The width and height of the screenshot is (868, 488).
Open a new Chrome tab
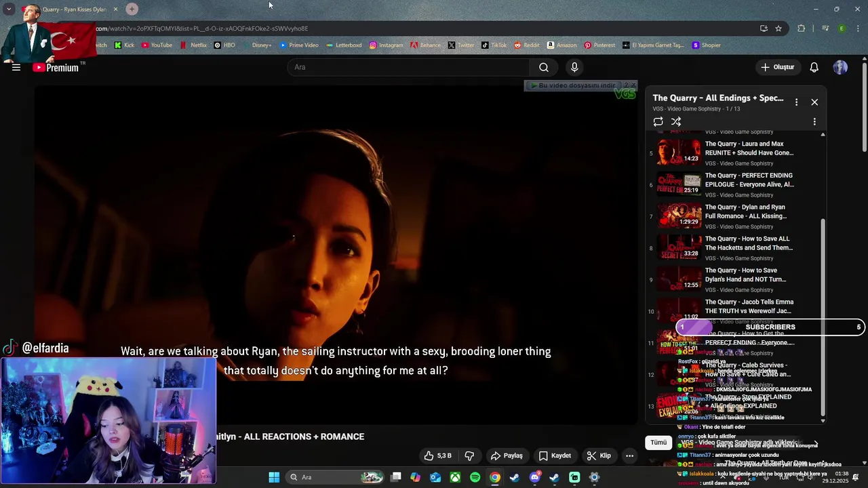tap(132, 9)
